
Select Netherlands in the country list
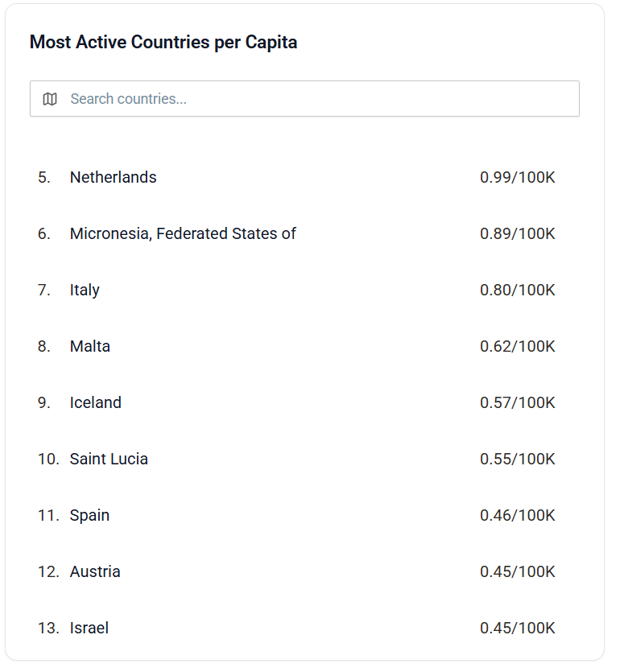click(114, 177)
